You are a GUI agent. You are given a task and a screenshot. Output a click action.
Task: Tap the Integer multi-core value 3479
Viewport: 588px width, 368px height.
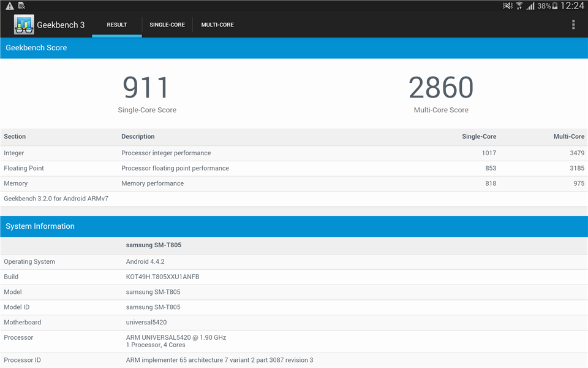(577, 153)
